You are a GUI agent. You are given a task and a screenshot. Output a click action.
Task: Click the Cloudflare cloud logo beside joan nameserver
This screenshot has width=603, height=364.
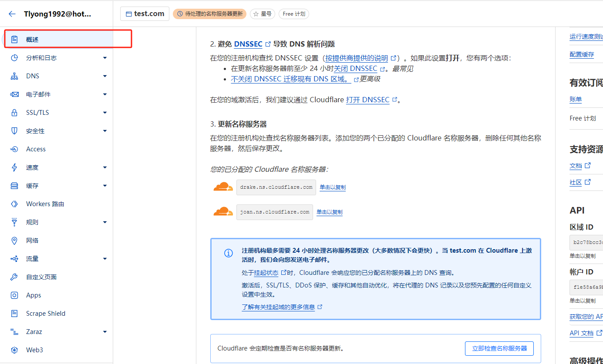point(223,212)
